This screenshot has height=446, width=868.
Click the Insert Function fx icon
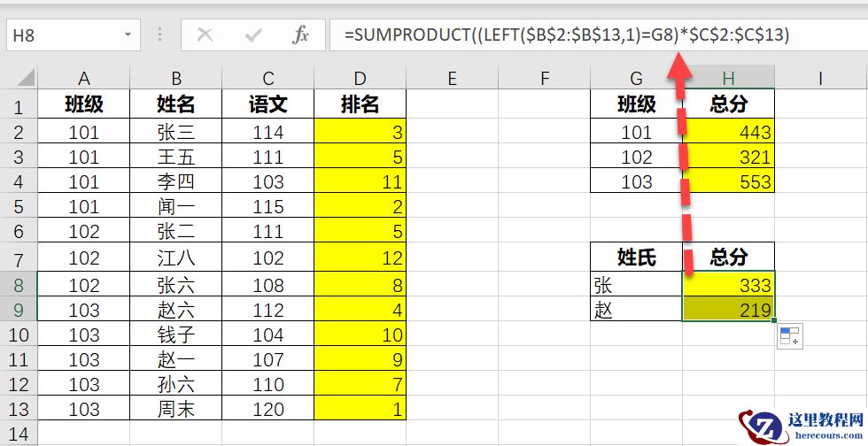coord(301,35)
